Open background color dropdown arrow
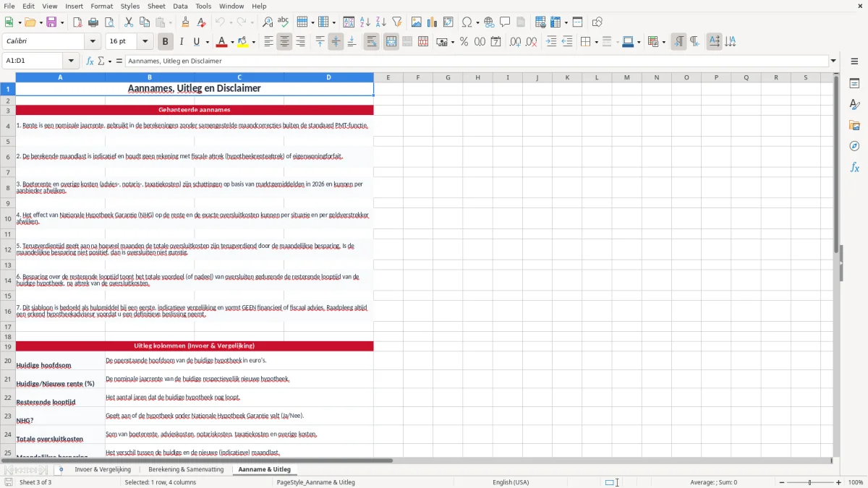868x488 pixels. pos(253,42)
